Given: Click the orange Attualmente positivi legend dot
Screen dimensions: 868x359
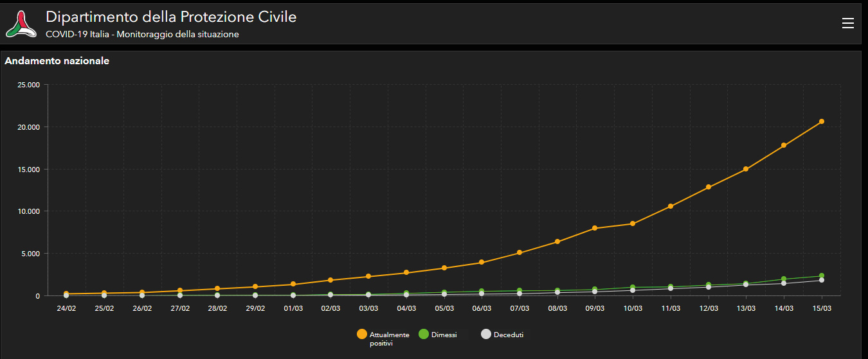Looking at the screenshot, I should point(362,334).
